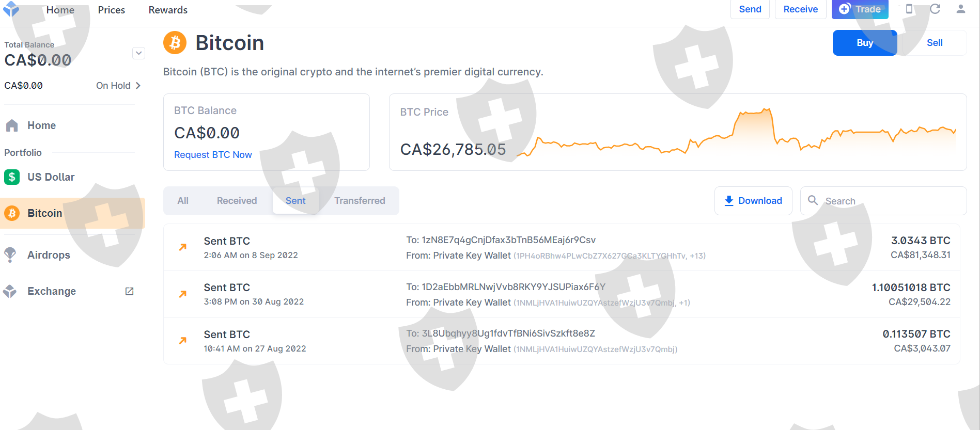Screen dimensions: 980x430
Task: Expand the Total Balance dropdown chevron
Action: point(138,53)
